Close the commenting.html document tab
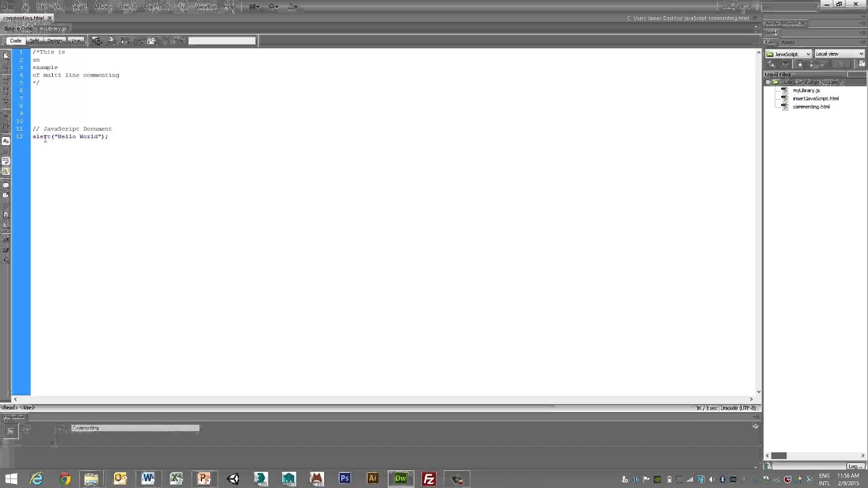The width and height of the screenshot is (868, 488). (50, 18)
